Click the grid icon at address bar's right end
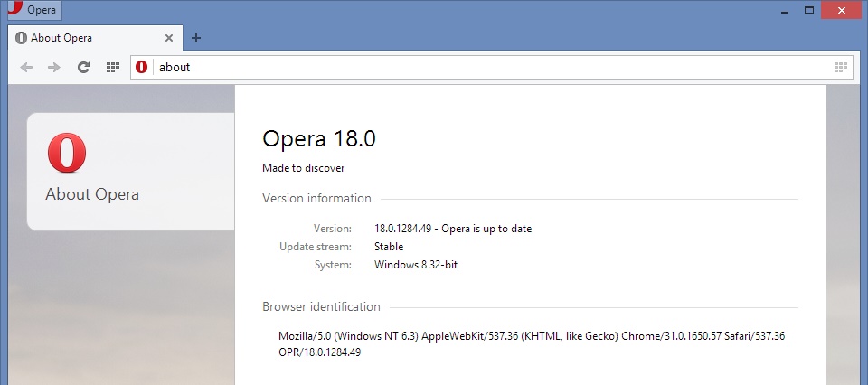The height and width of the screenshot is (385, 868). click(x=840, y=67)
